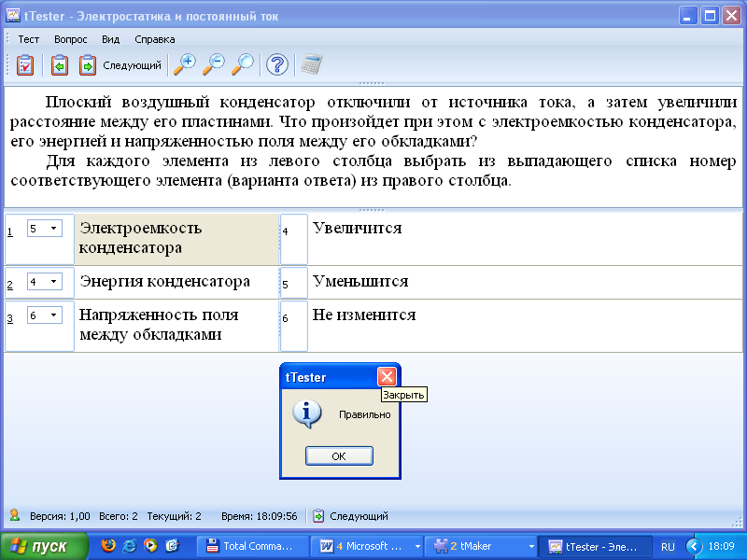Viewport: 747px width, 560px height.
Task: Click the Следующий label in the toolbar
Action: click(x=132, y=65)
